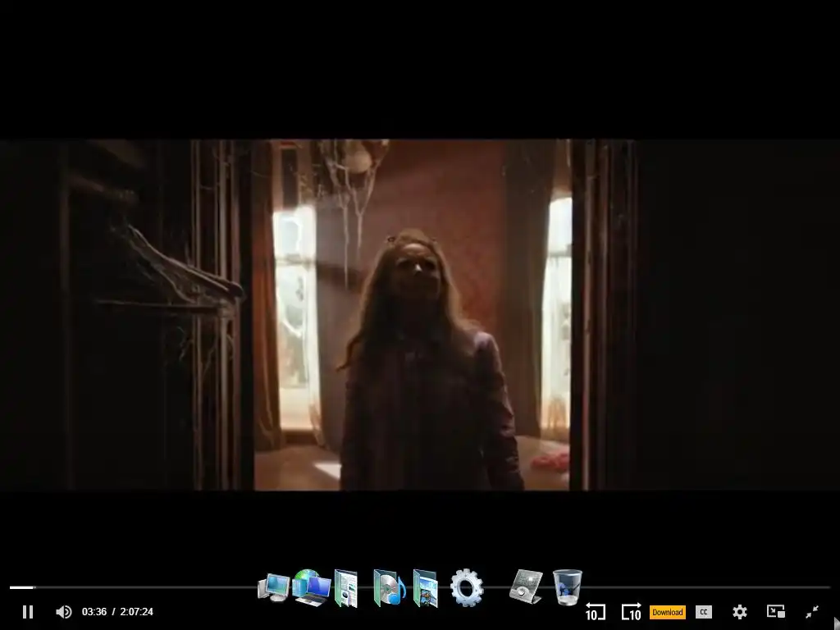Screen dimensions: 840x630
Task: Click the total duration 2:07:24 label
Action: [x=137, y=612]
